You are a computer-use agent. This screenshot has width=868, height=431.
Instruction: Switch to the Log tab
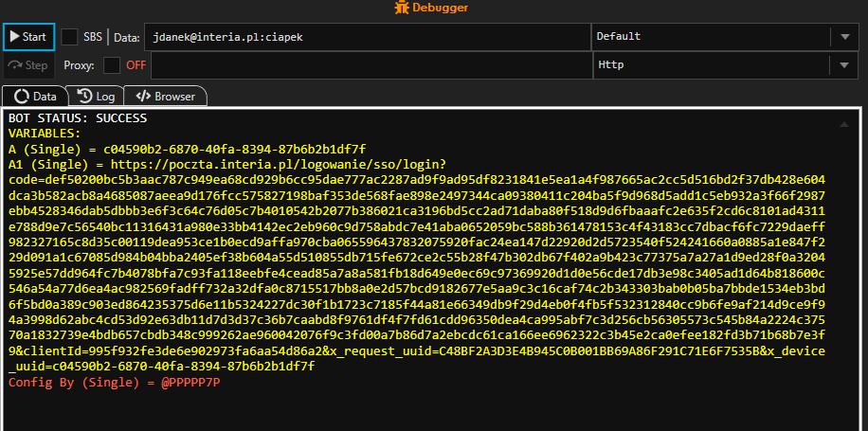(x=96, y=96)
